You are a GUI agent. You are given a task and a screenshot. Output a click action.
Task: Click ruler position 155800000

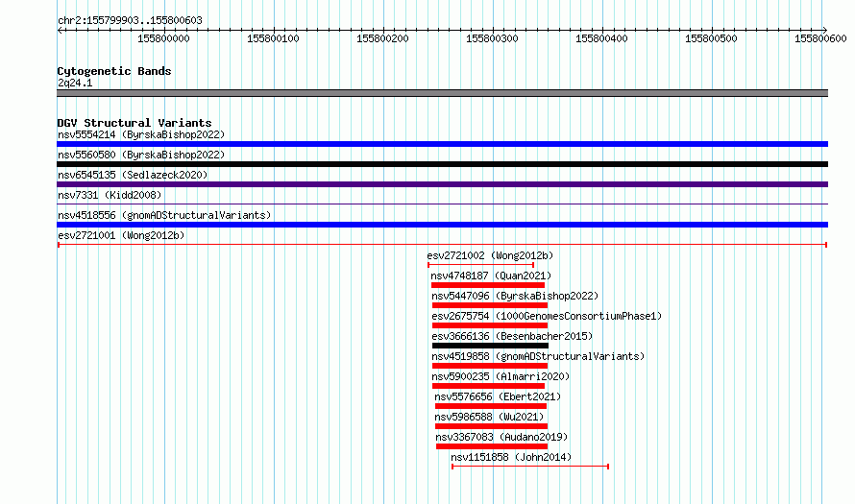pos(163,38)
